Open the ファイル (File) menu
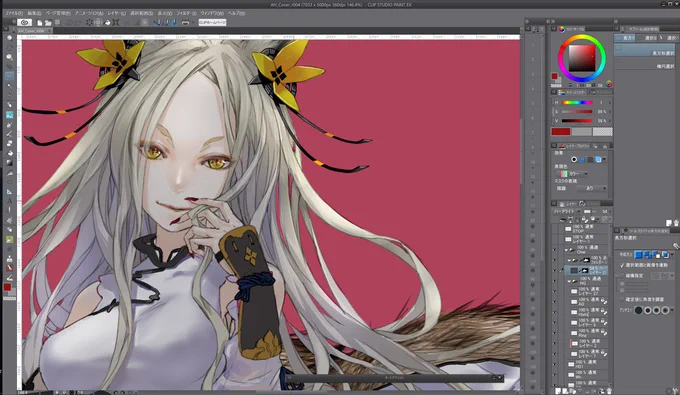Viewport: 680px width, 395px height. [14, 13]
